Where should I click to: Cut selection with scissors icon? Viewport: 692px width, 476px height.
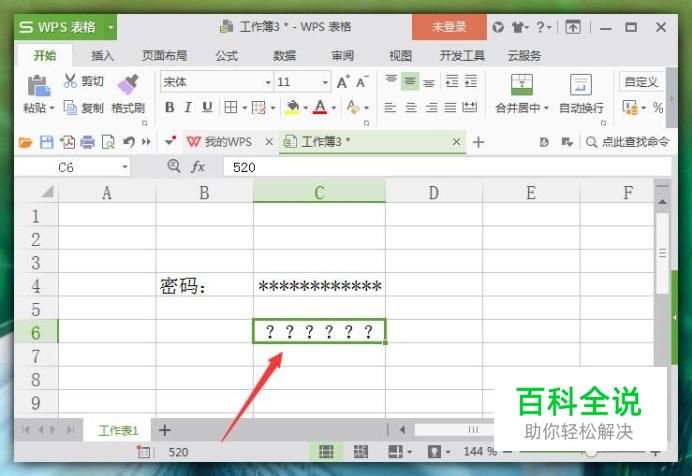pos(70,81)
